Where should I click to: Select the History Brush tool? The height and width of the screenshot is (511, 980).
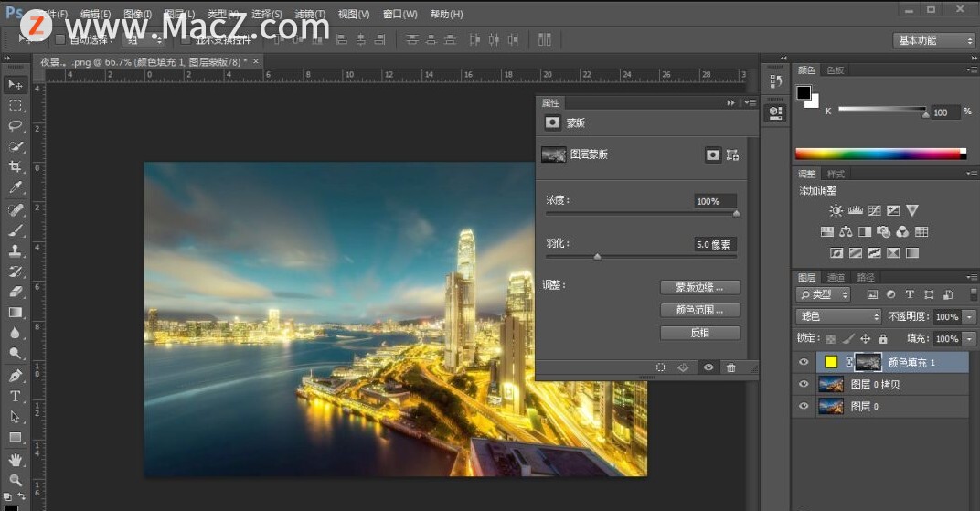click(x=15, y=271)
